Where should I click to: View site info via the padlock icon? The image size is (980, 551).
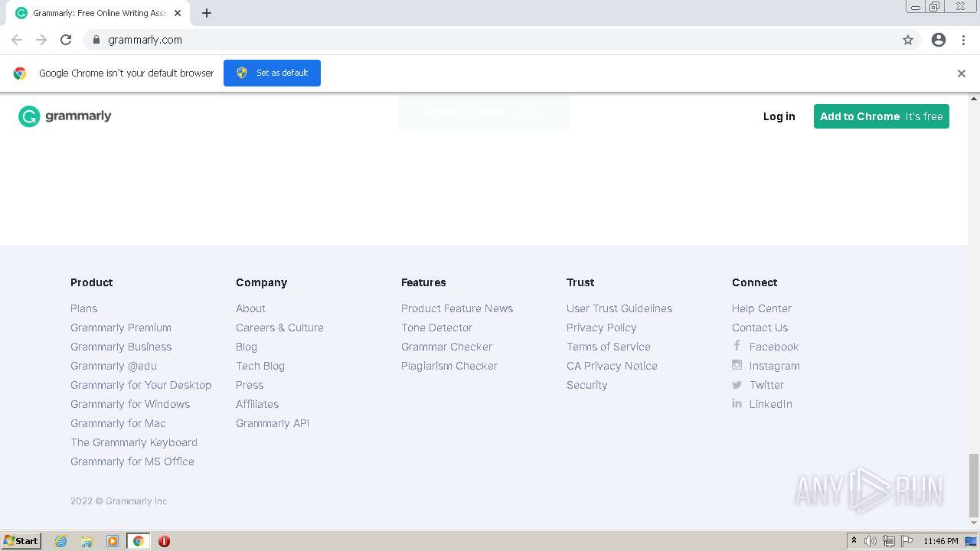(x=96, y=40)
